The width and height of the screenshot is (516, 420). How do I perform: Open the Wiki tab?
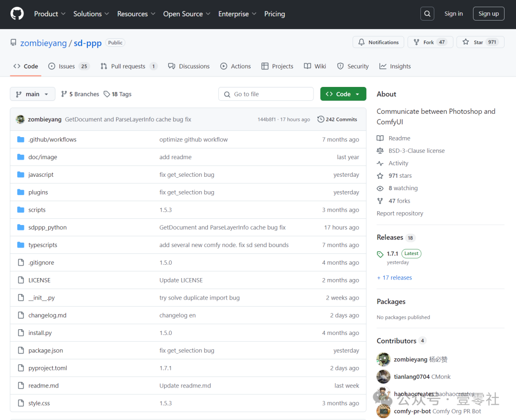315,66
